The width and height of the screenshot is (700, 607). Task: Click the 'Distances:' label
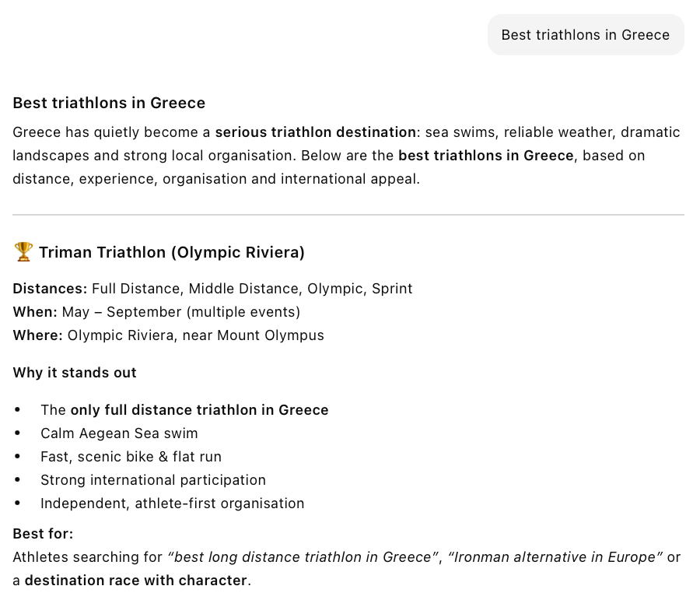50,289
